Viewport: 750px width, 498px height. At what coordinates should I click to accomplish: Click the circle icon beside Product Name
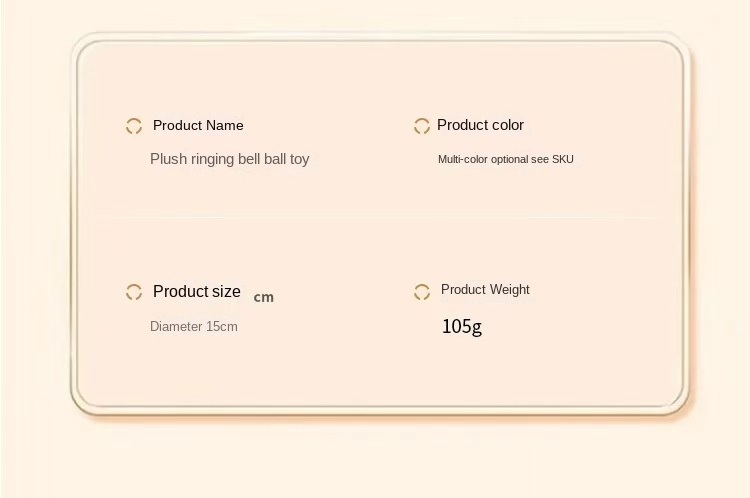(x=134, y=126)
